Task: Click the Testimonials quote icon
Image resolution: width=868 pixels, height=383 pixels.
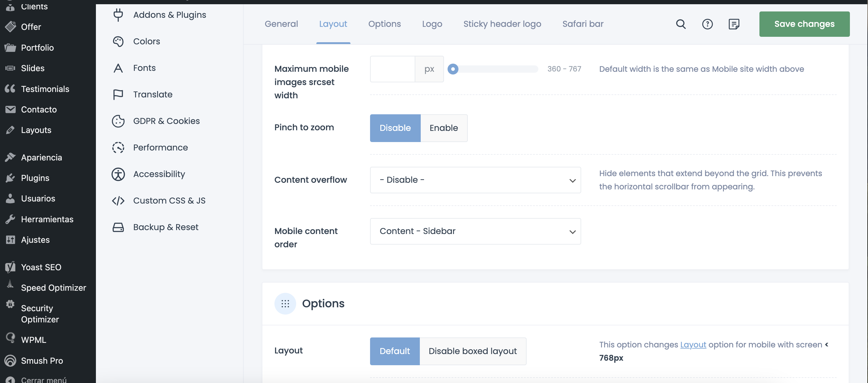Action: click(11, 89)
